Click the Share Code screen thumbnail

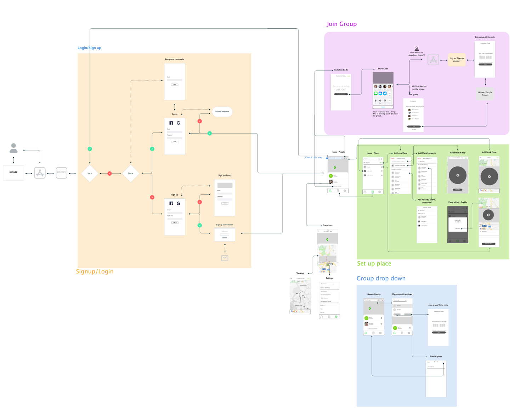coord(383,90)
